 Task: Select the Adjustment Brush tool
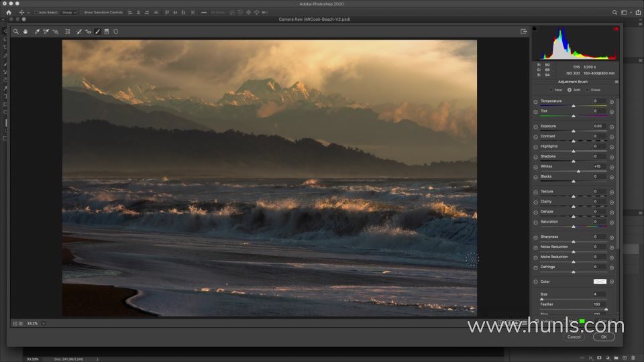point(98,32)
